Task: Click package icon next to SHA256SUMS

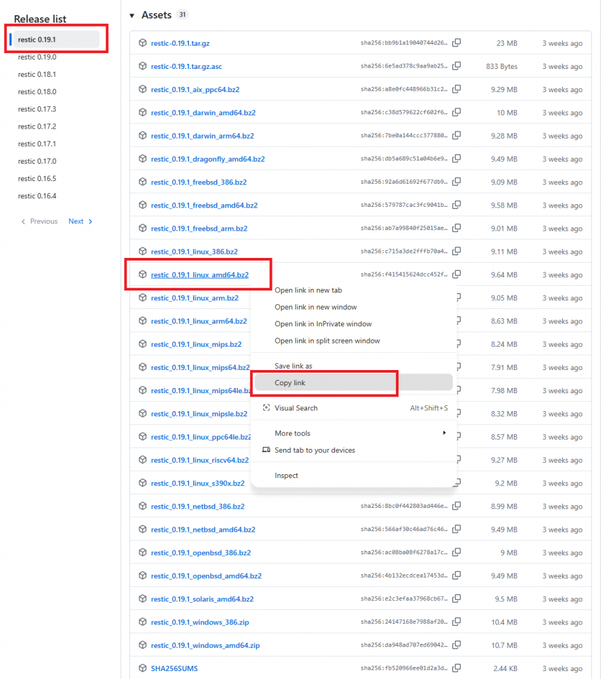Action: (x=143, y=668)
